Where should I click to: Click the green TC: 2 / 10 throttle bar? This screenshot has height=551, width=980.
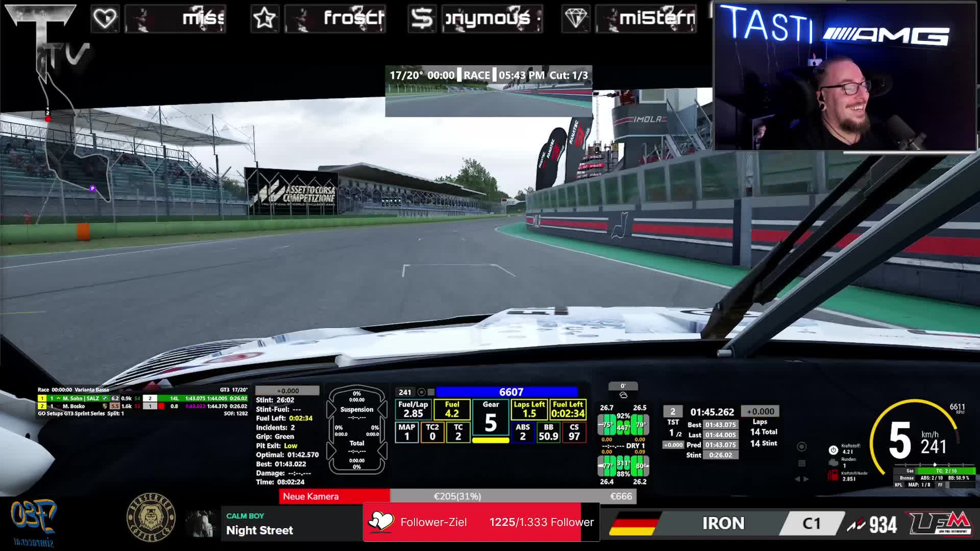click(946, 471)
